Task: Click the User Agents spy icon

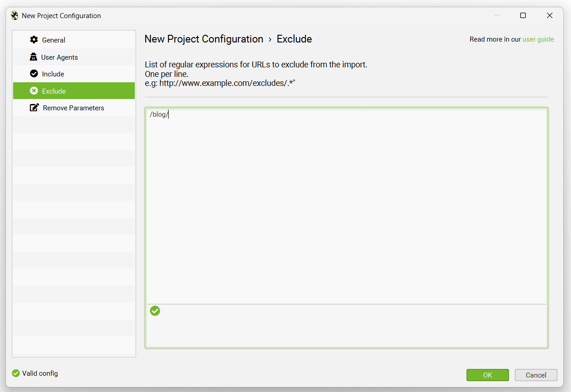Action: coord(33,57)
